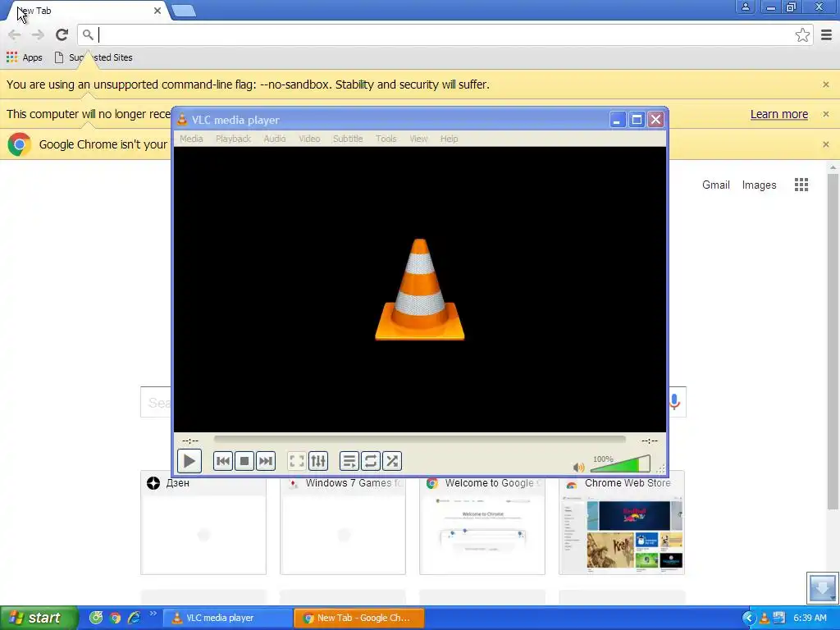This screenshot has height=630, width=840.
Task: Open the Subtitle menu in VLC
Action: pos(348,139)
